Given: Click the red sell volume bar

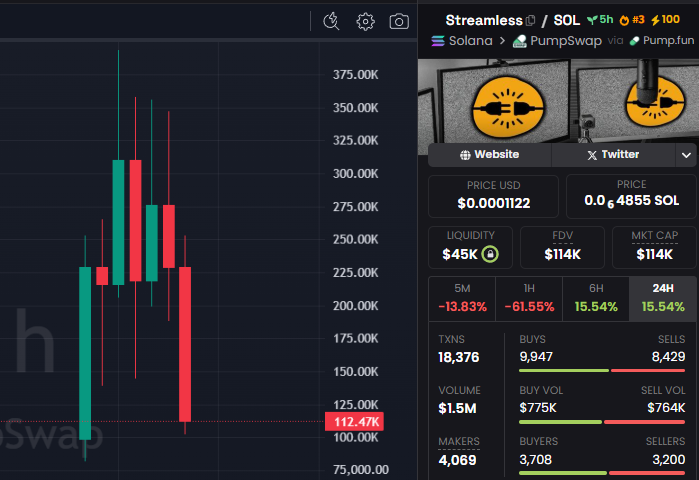Looking at the screenshot, I should click(645, 422).
